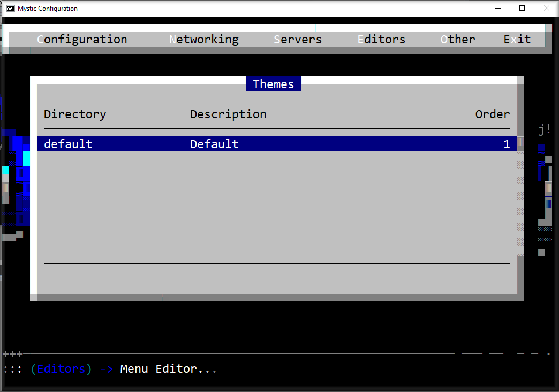
Task: Open the Other menu
Action: 458,39
